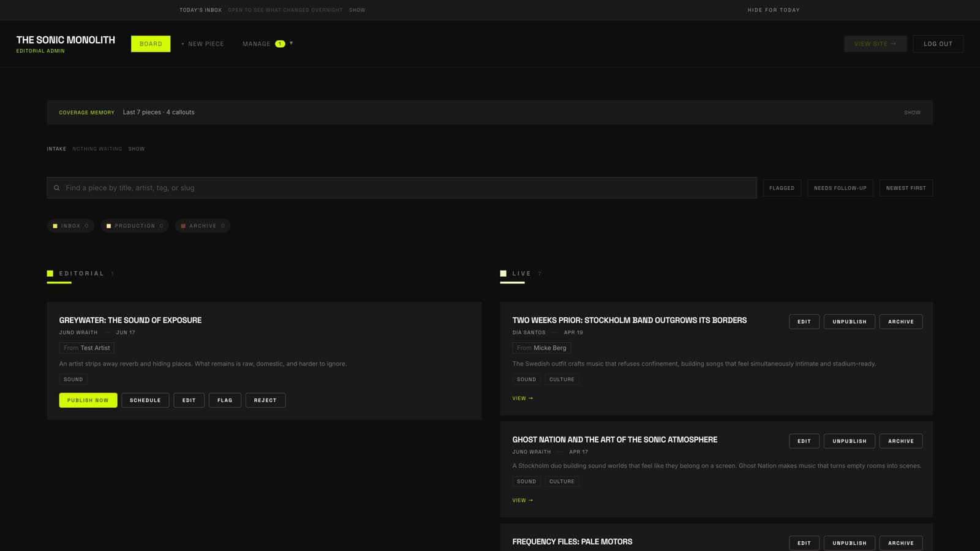Show today's inbox in top bar

(x=357, y=10)
